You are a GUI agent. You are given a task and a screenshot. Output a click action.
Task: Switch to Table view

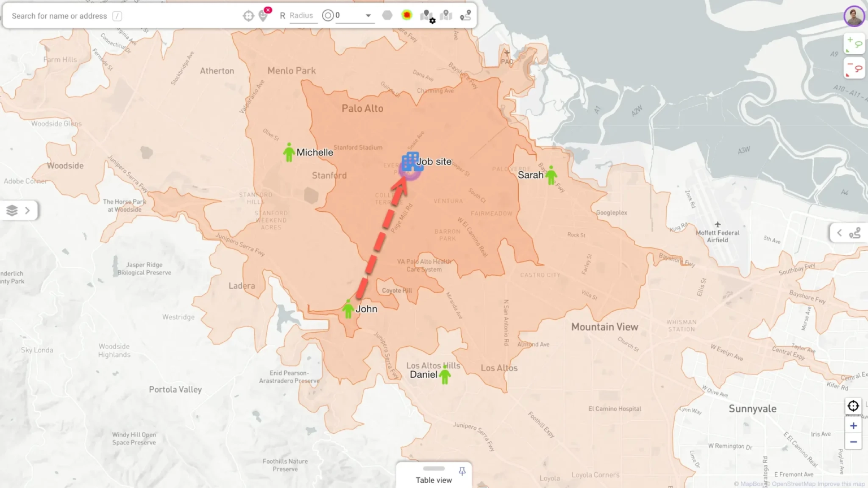(x=433, y=480)
